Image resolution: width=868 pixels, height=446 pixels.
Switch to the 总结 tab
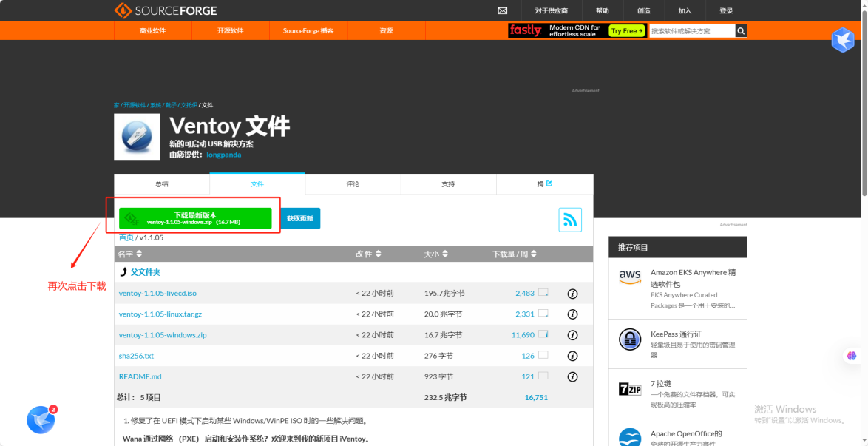pyautogui.click(x=161, y=184)
